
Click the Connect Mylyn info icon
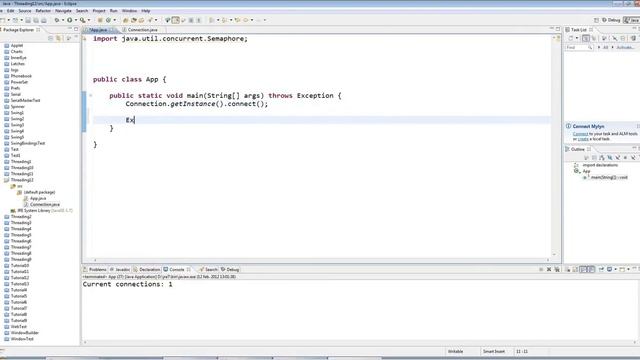coord(569,126)
